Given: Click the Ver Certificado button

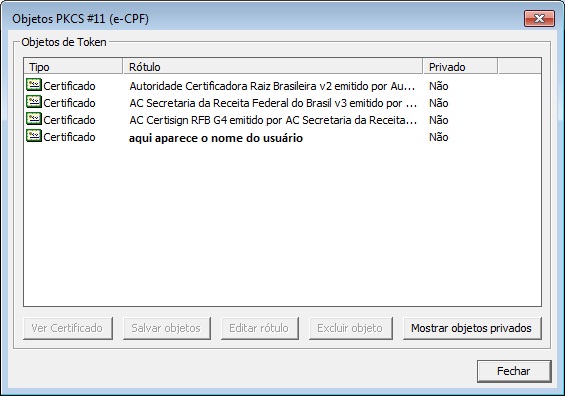Looking at the screenshot, I should coord(68,328).
